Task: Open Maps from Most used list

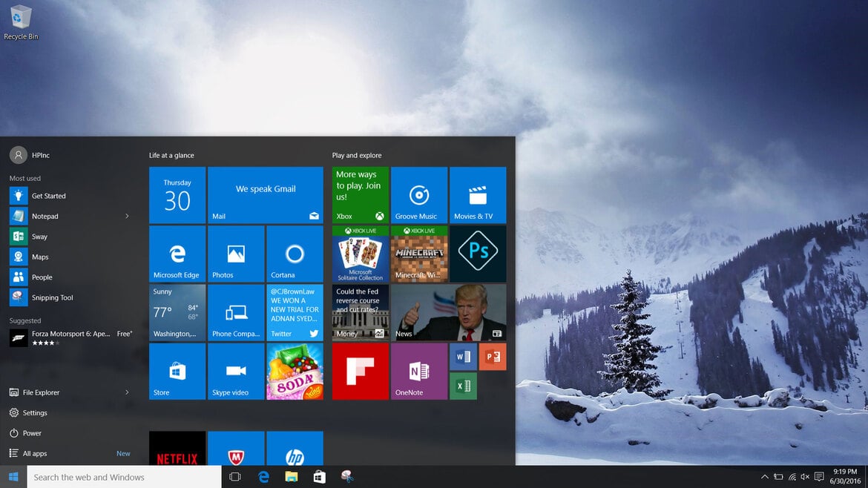Action: pyautogui.click(x=71, y=257)
